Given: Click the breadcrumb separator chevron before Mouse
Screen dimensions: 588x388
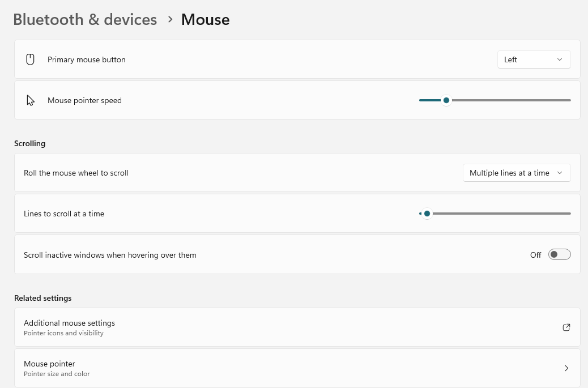Looking at the screenshot, I should point(170,20).
